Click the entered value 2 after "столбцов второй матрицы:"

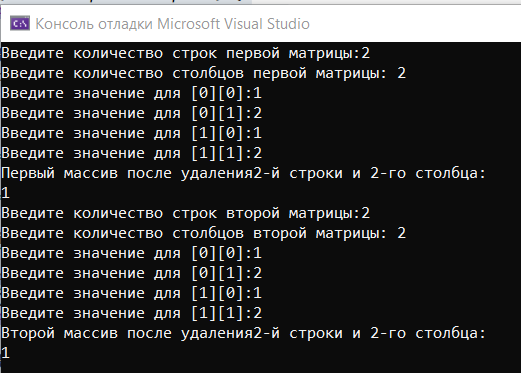[x=402, y=233]
